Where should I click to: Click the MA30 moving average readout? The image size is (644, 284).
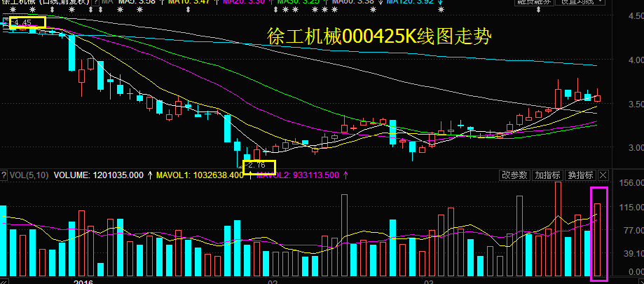click(299, 1)
